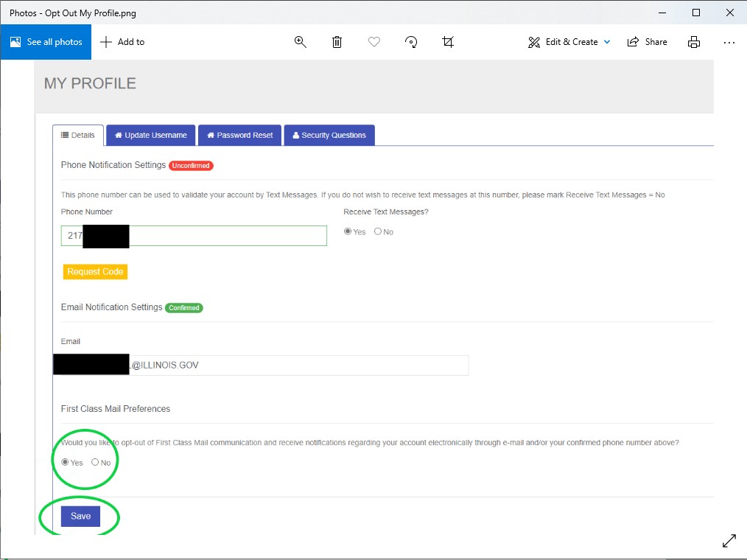Choose No for First Class Mail opt-out
Viewport: 747px width, 560px height.
(95, 463)
